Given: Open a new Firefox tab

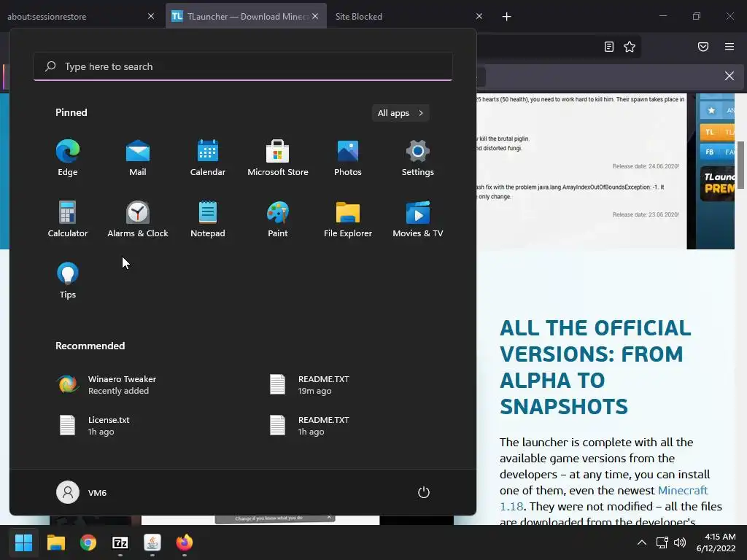Looking at the screenshot, I should (x=506, y=17).
